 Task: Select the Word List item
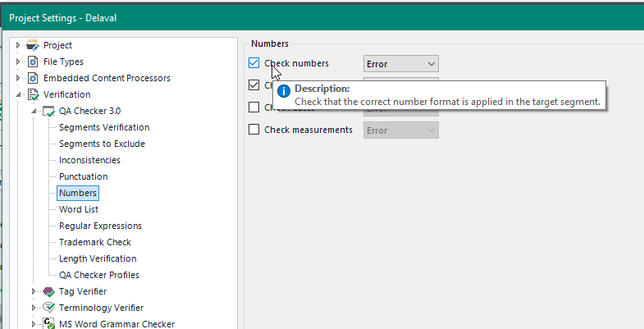79,209
